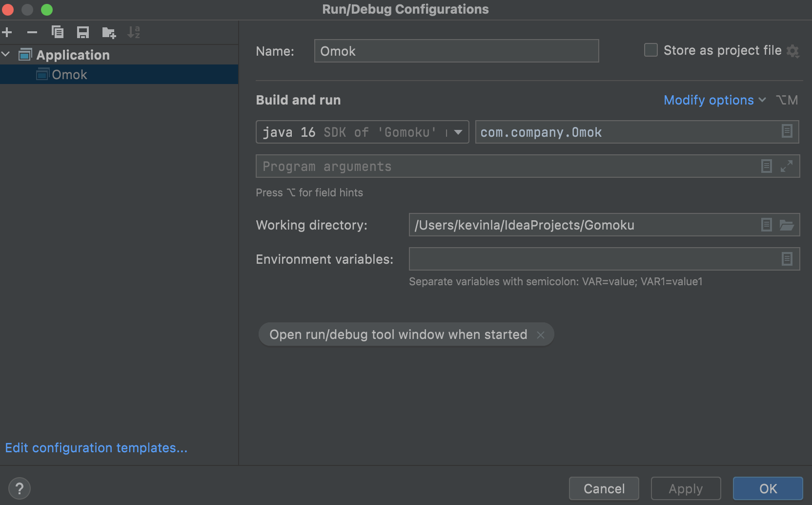Enable Store as project file checkbox
The height and width of the screenshot is (505, 812).
(x=651, y=50)
